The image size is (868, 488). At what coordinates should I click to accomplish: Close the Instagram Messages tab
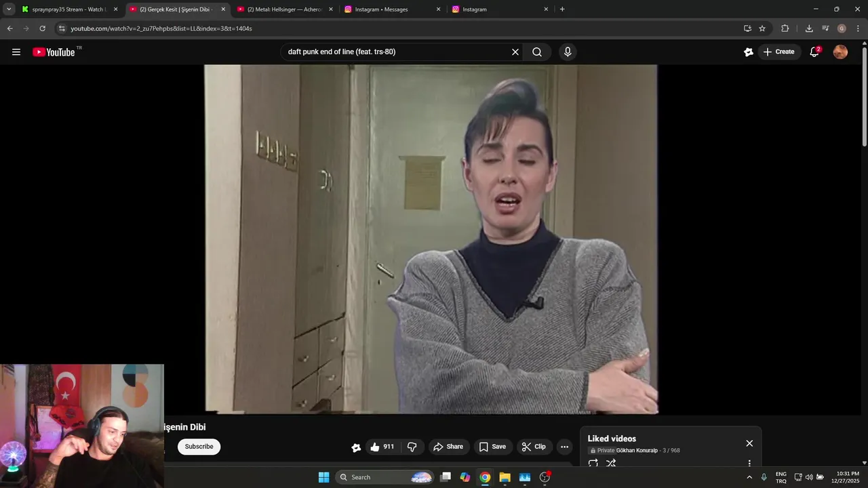click(438, 9)
